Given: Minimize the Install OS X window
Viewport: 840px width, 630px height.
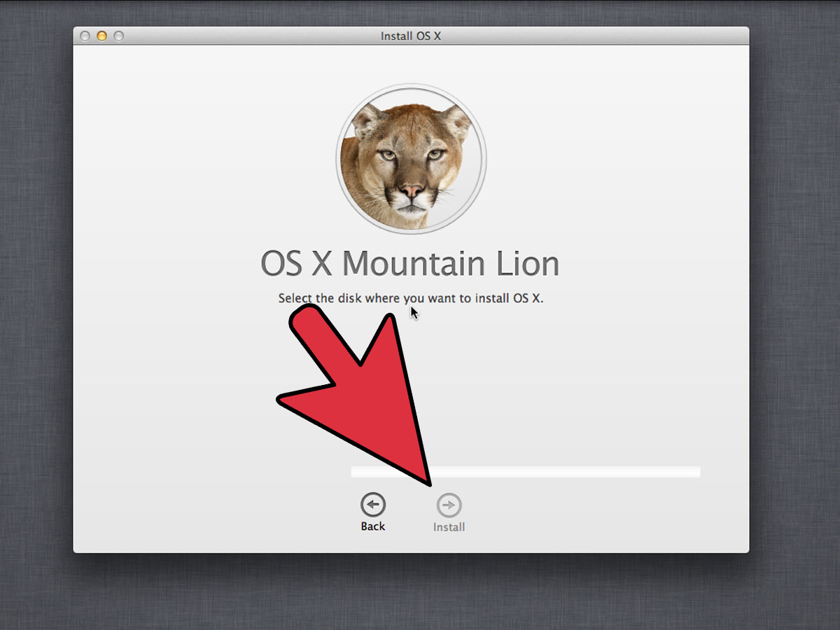Looking at the screenshot, I should 101,36.
